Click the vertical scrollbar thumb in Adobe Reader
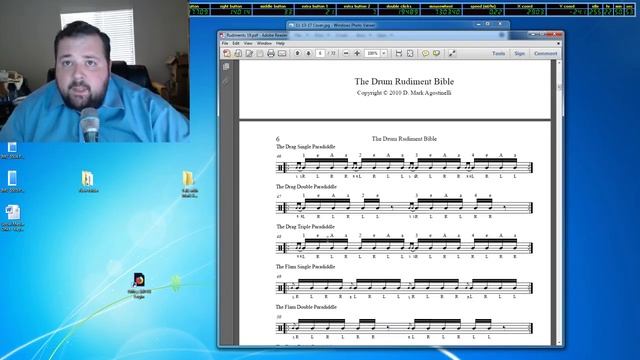 (560, 88)
